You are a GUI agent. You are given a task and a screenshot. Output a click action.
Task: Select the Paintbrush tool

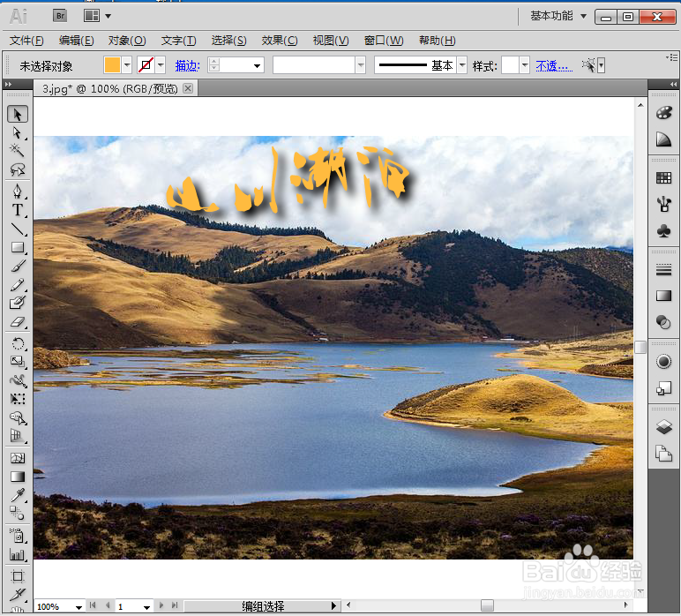(x=18, y=266)
